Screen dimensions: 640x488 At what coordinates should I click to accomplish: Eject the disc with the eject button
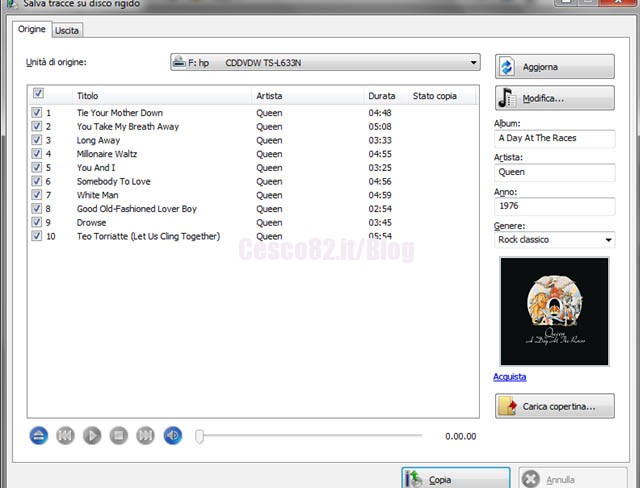(39, 436)
